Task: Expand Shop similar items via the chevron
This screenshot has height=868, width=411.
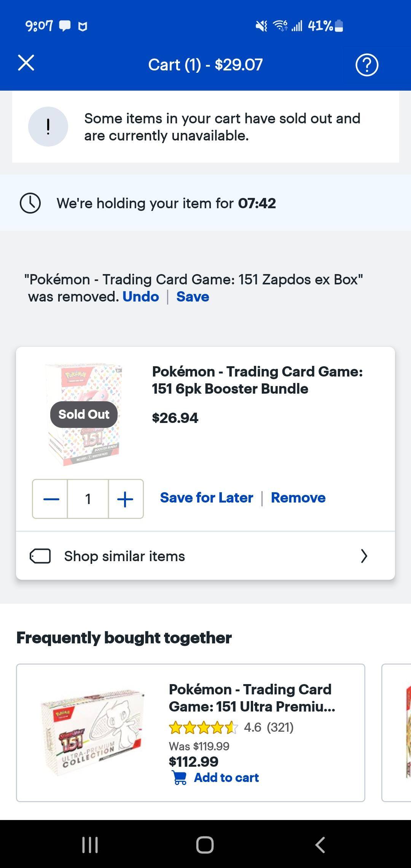Action: click(x=364, y=556)
